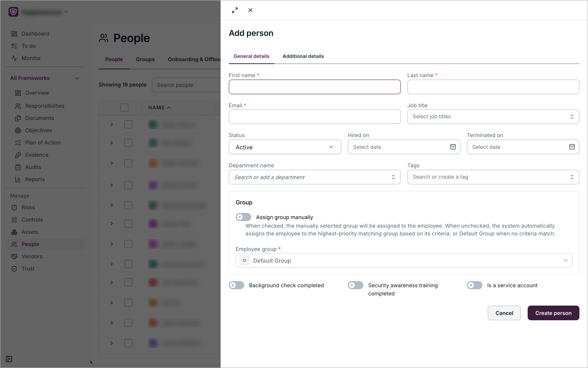
Task: Open the Department name combo box
Action: click(315, 177)
